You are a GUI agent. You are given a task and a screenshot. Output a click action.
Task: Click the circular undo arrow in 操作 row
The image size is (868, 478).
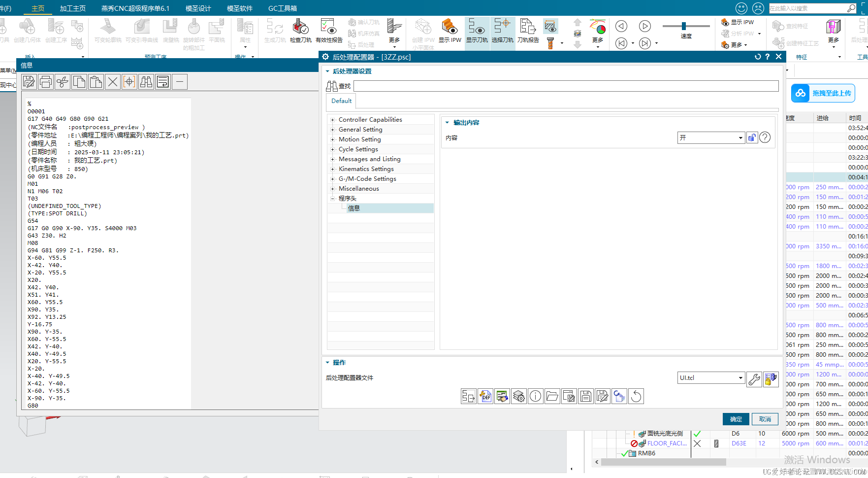636,396
